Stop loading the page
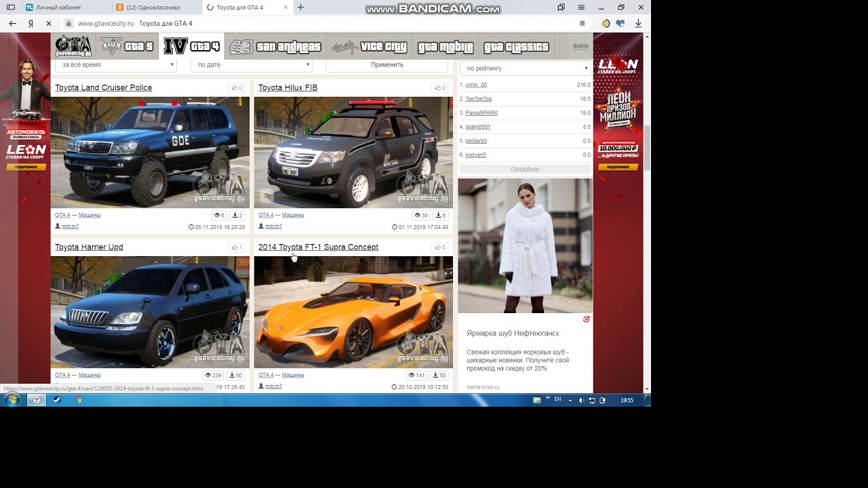The height and width of the screenshot is (488, 868). (49, 23)
